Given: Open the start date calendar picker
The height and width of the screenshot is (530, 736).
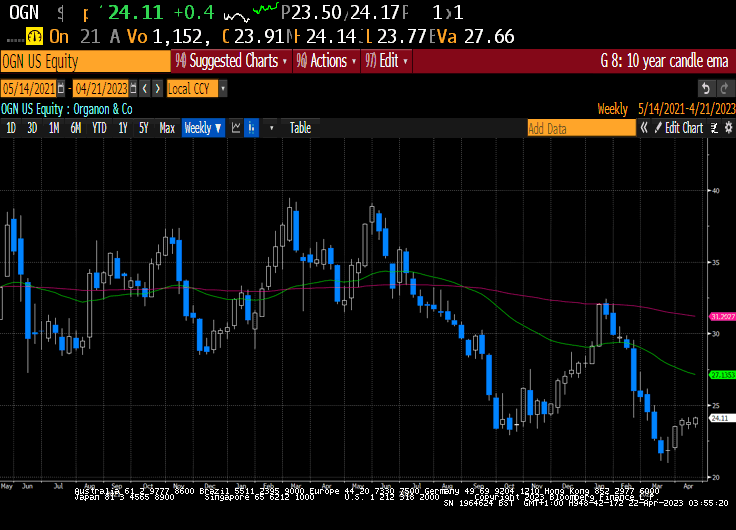Looking at the screenshot, I should pyautogui.click(x=61, y=88).
